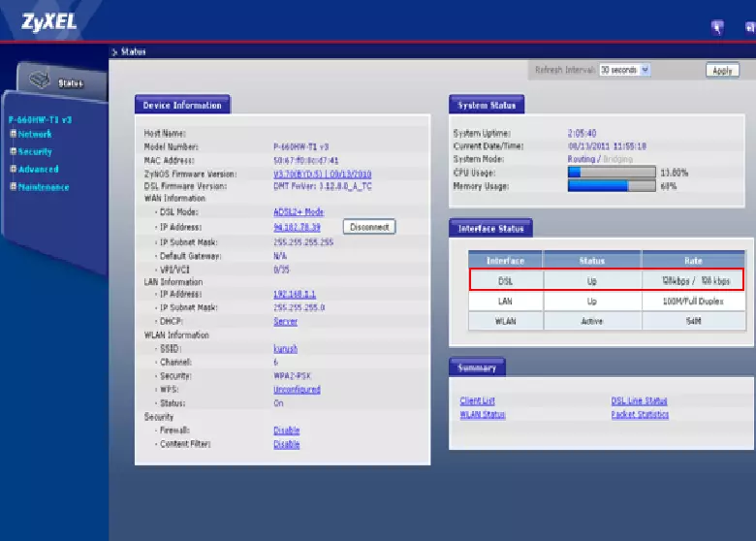756x541 pixels.
Task: Click the Firewall Disable link
Action: coord(286,430)
